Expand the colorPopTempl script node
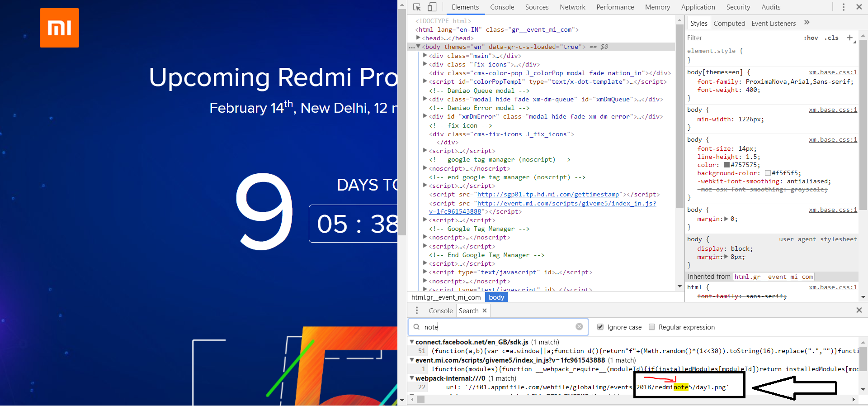Image resolution: width=868 pixels, height=406 pixels. pos(425,81)
